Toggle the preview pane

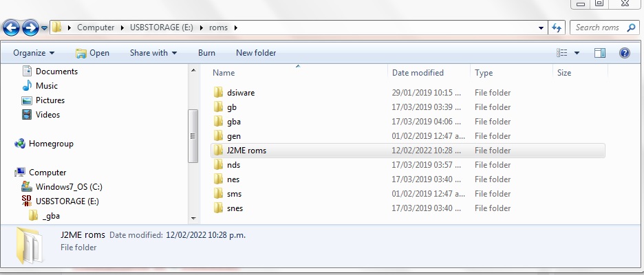click(600, 52)
